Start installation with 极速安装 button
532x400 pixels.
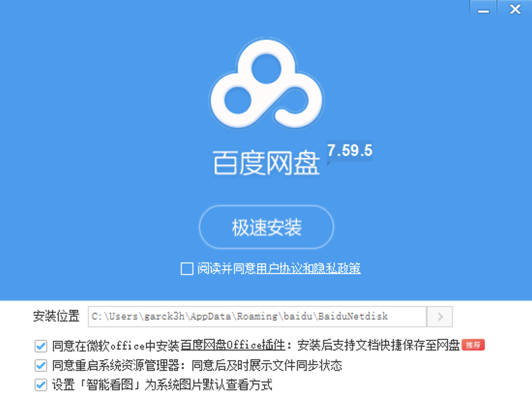266,227
